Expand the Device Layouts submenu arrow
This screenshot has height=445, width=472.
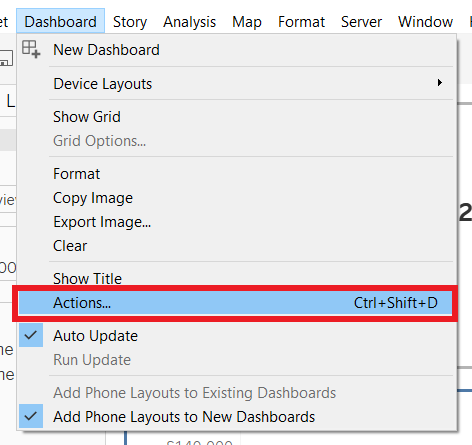(x=440, y=83)
